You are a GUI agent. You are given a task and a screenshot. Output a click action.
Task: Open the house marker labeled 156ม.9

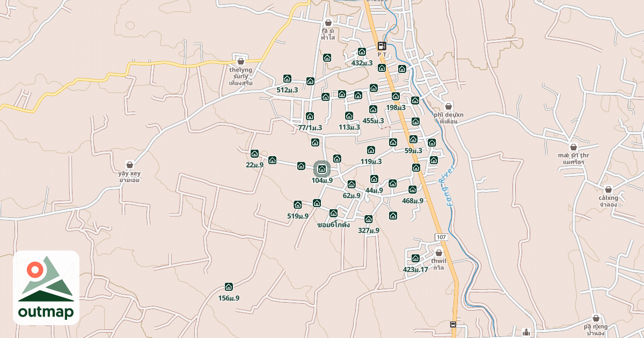coord(229,286)
